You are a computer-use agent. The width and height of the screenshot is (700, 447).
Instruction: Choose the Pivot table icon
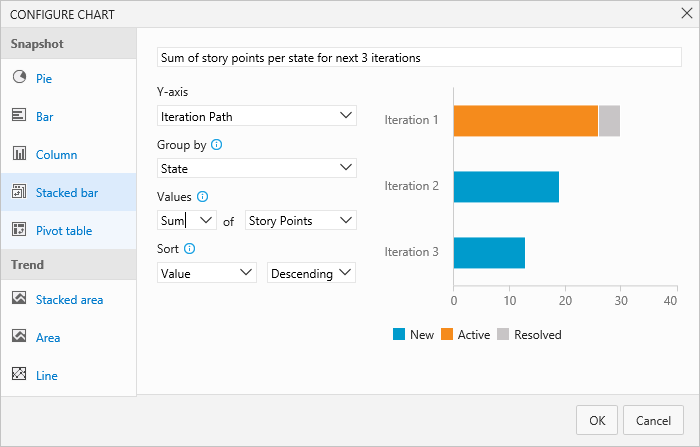[x=19, y=230]
